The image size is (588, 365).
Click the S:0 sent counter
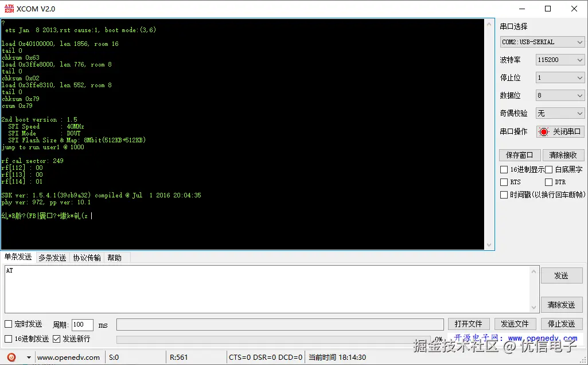tap(114, 358)
